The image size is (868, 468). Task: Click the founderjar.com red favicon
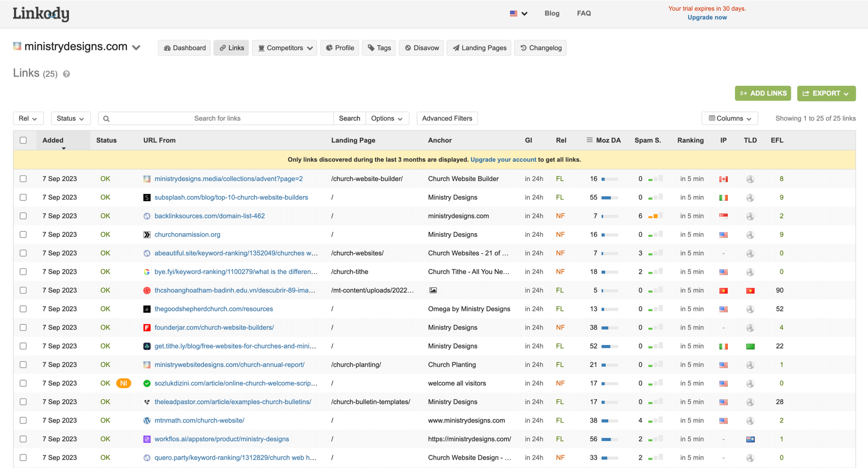147,328
